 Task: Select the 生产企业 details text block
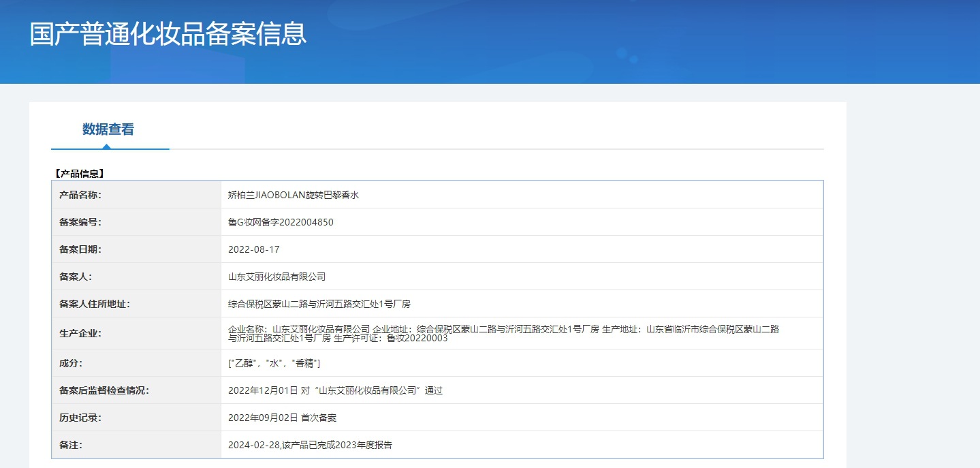(x=504, y=333)
